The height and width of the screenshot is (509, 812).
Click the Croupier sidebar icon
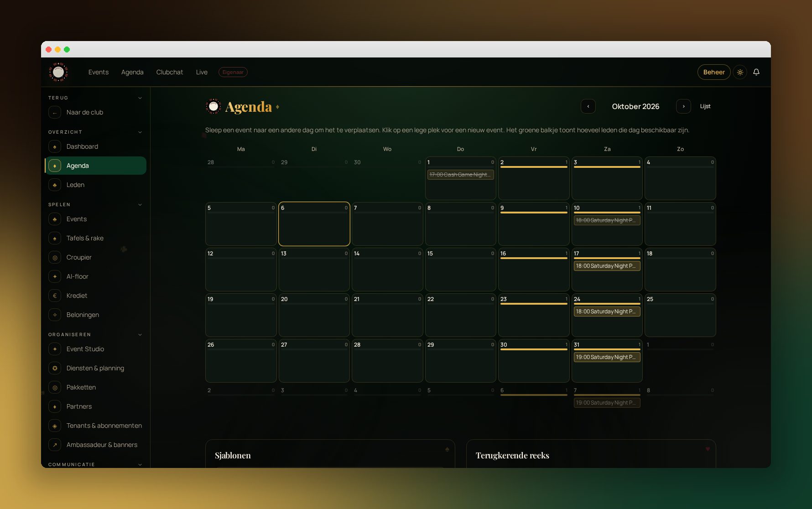[x=55, y=257]
